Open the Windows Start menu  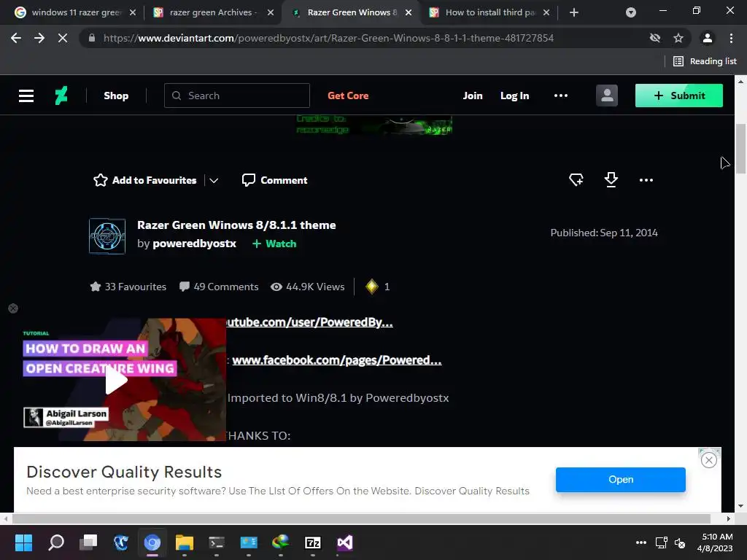23,542
